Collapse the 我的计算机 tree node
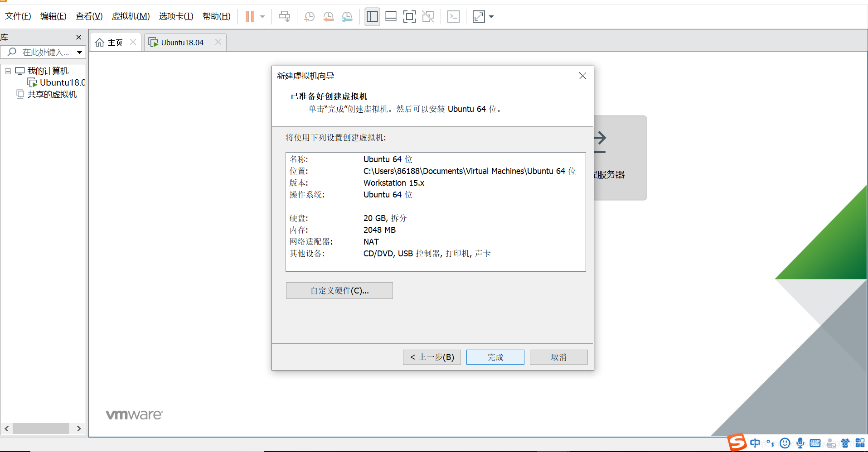The height and width of the screenshot is (452, 868). click(x=8, y=71)
